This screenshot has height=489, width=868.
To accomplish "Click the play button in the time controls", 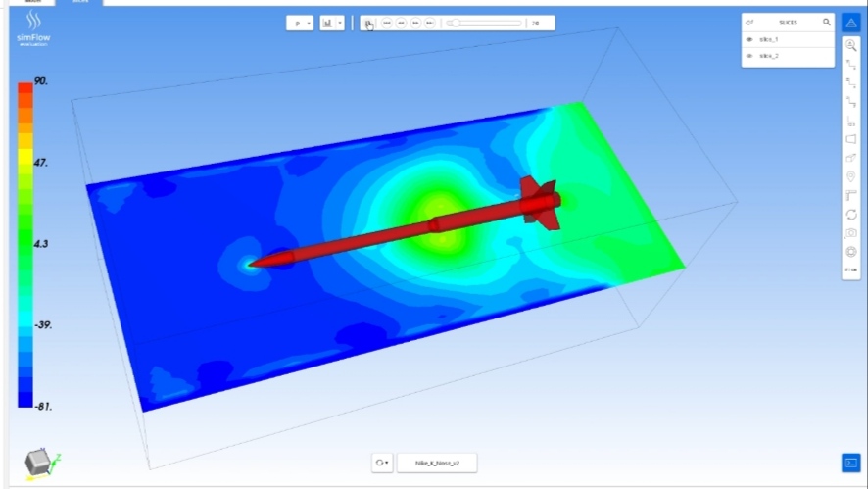I will [x=369, y=23].
